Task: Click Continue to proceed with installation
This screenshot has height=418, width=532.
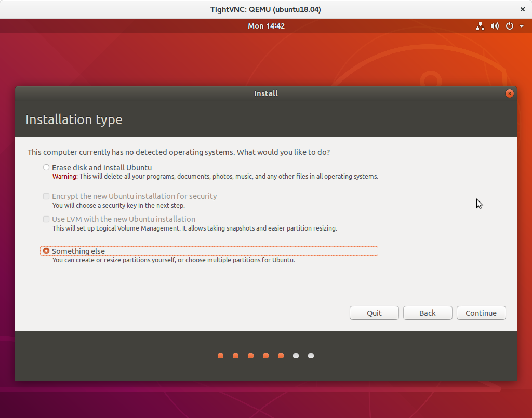Action: point(481,313)
